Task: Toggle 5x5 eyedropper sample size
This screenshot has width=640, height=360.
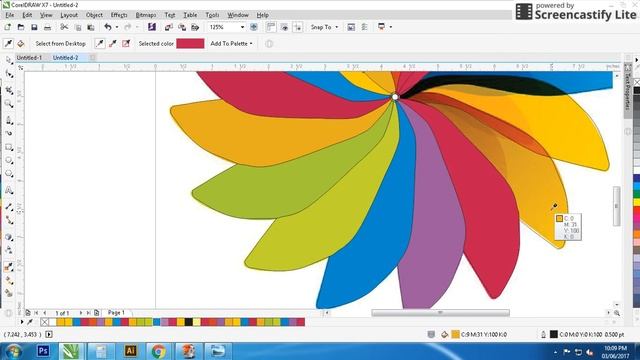Action: 126,44
